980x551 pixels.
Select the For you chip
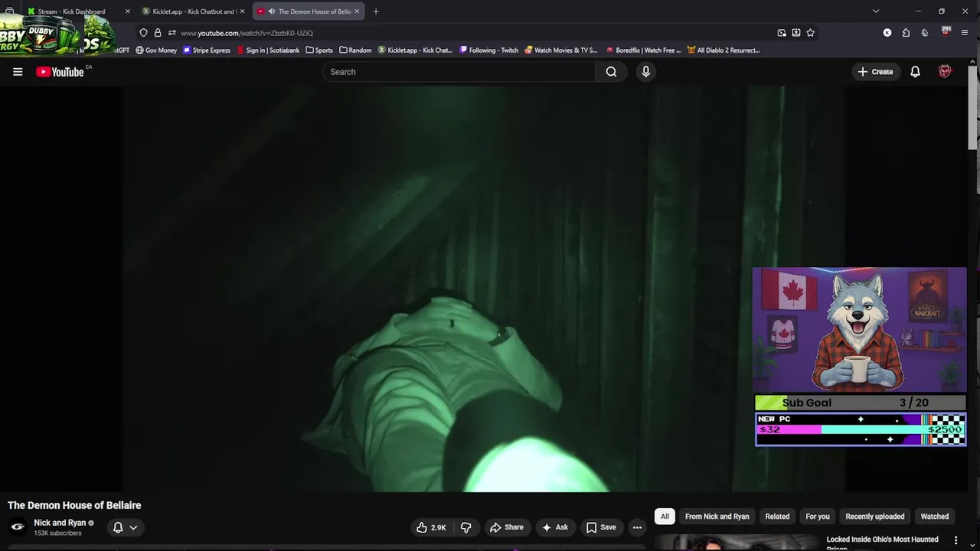pos(818,517)
